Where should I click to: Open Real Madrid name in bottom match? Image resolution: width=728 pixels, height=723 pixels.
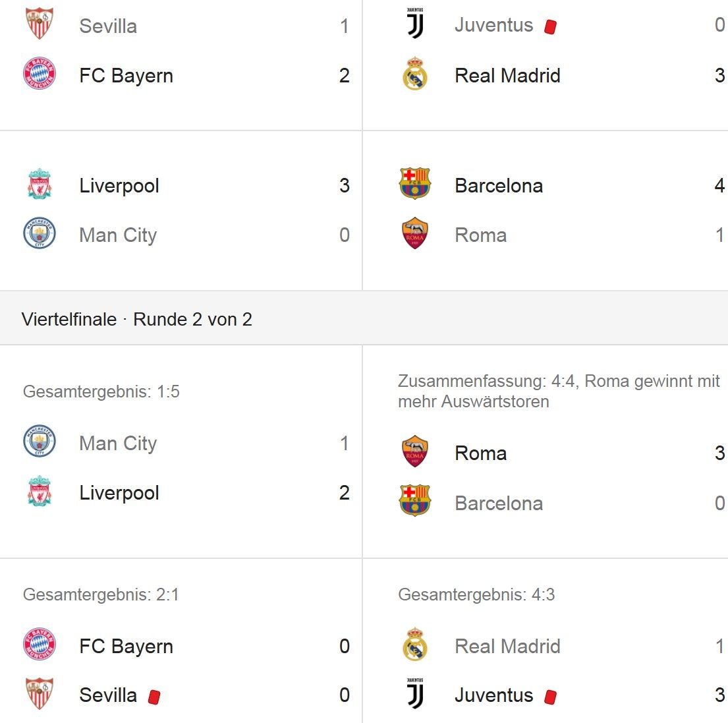[507, 646]
